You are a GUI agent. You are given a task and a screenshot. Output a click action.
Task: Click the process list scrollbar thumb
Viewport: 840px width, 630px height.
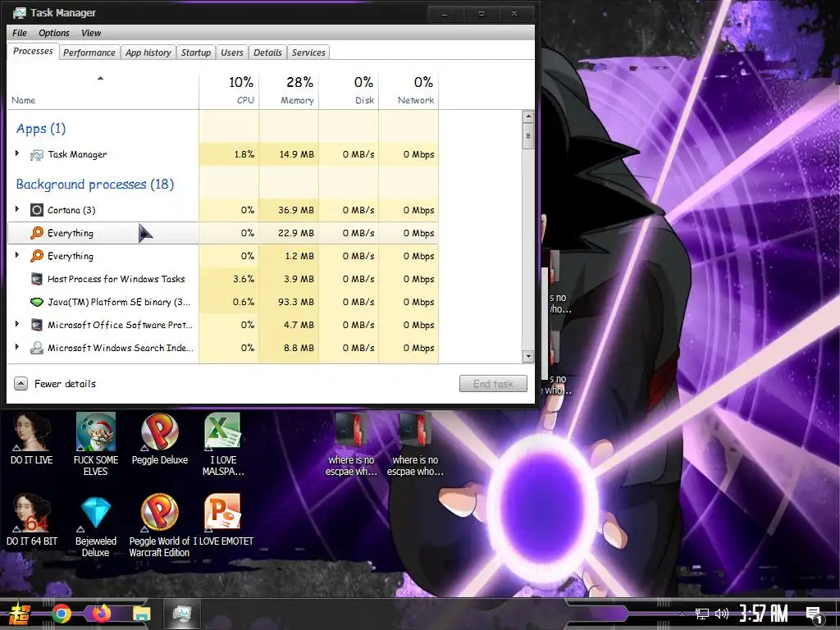pyautogui.click(x=528, y=135)
